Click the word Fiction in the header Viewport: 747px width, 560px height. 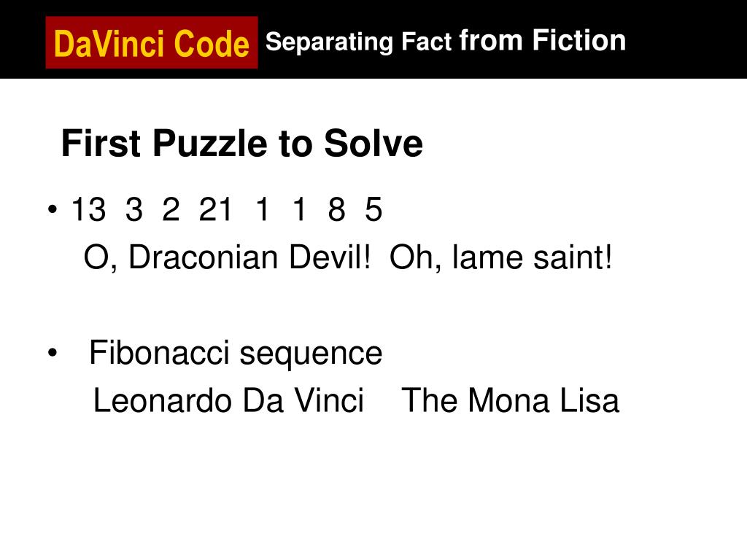tap(578, 40)
